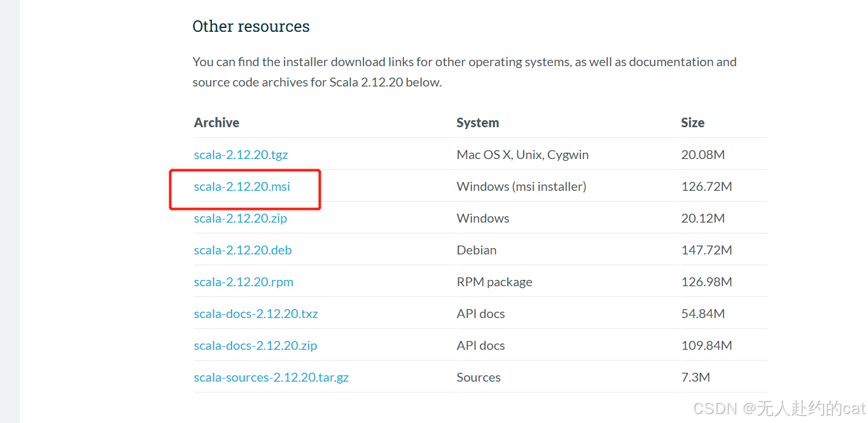Viewport: 868px width, 423px height.
Task: Click the Archive column header
Action: pos(217,122)
